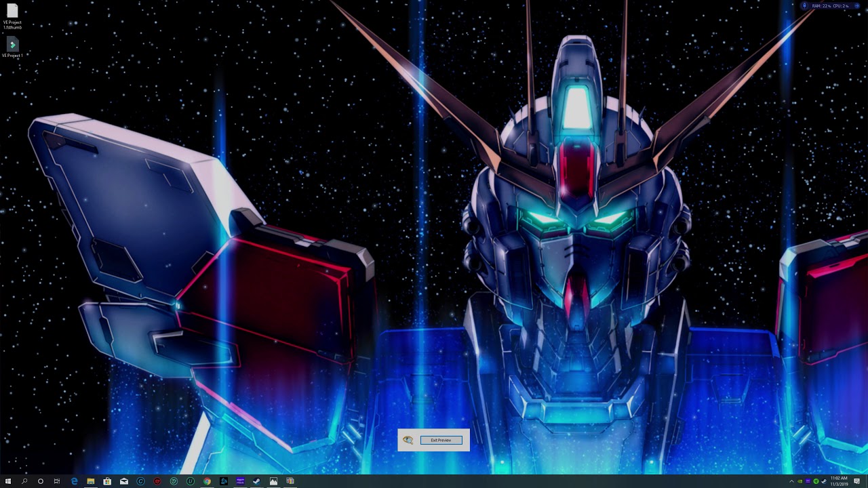The width and height of the screenshot is (868, 488).
Task: Open the VE Project 1.tsthumb desktop file
Action: [x=12, y=17]
